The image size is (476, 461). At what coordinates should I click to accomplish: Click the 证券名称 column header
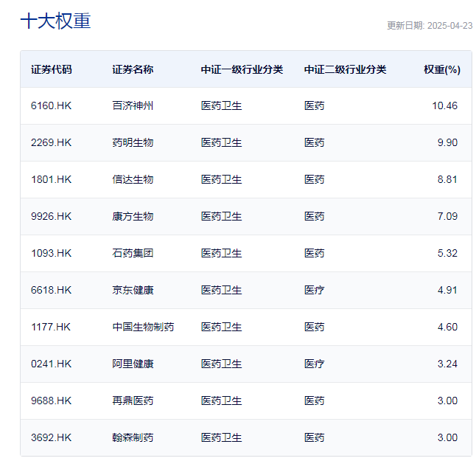[x=133, y=69]
